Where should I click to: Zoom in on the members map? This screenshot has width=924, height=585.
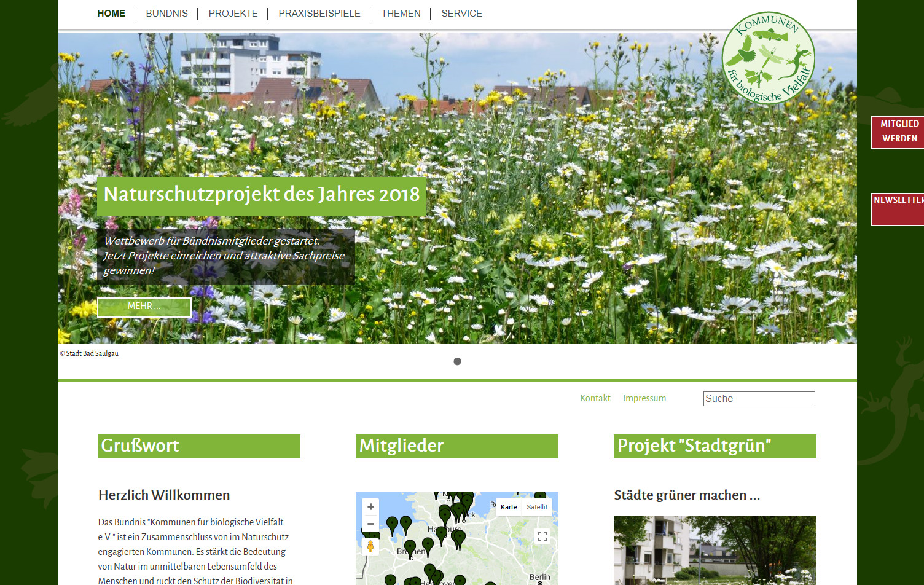[370, 507]
